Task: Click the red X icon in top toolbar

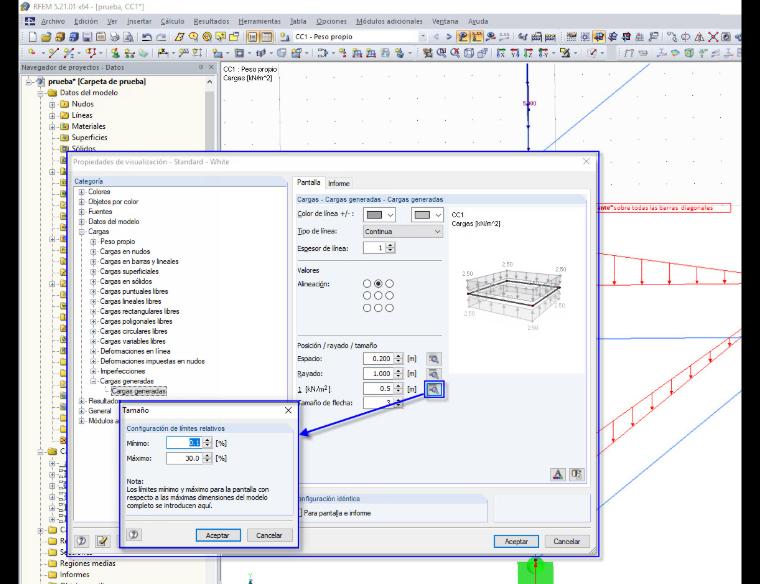Action: coord(713,37)
